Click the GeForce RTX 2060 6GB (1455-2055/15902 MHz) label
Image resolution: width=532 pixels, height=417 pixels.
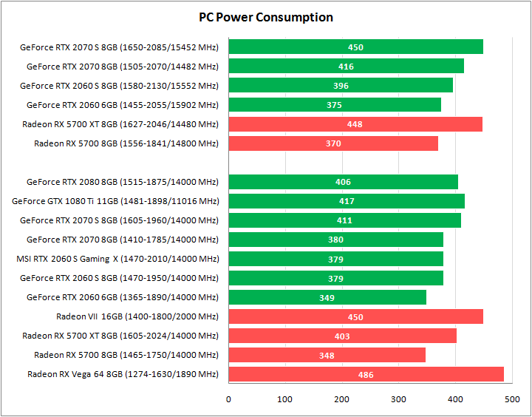tap(123, 105)
